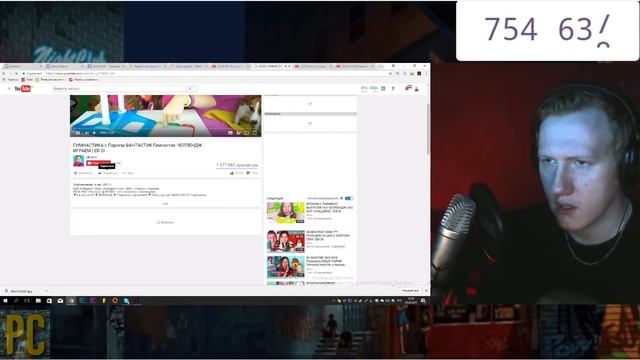Click the view count text 1 477 992 просмотров
The width and height of the screenshot is (640, 360).
[237, 165]
